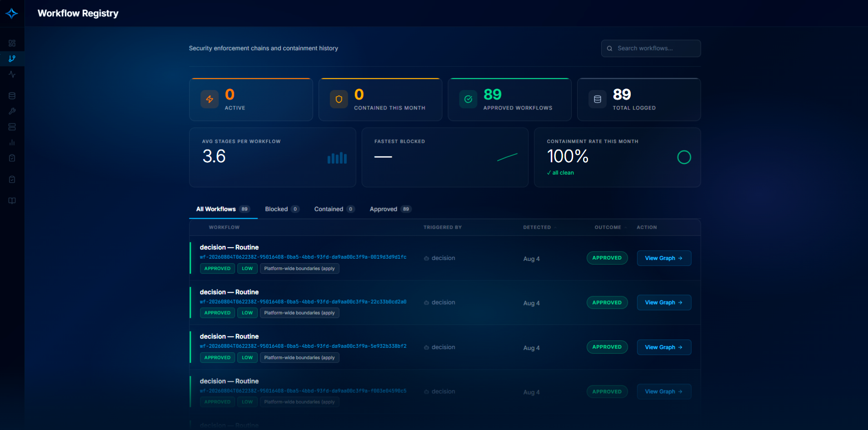Click the Workflow Registry page title
Screen dimensions: 868x430
(78, 14)
